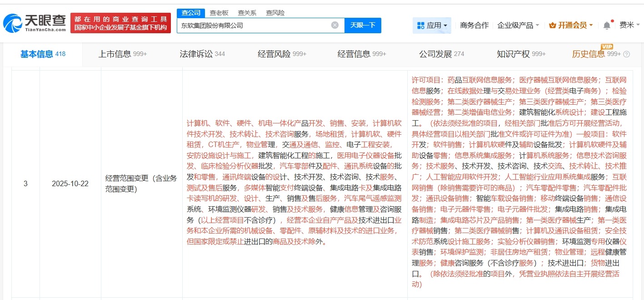This screenshot has width=644, height=300.
Task: Open the 商务合作 link
Action: (474, 25)
